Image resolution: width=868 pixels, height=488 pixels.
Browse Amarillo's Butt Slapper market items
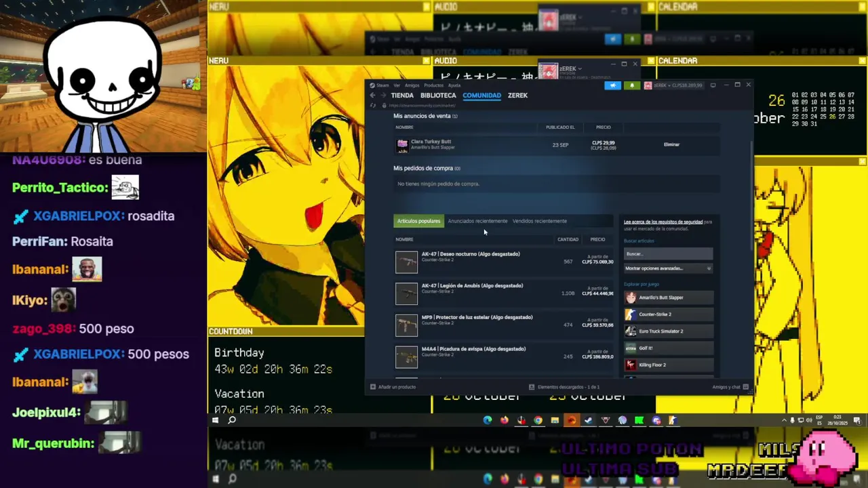tap(669, 298)
